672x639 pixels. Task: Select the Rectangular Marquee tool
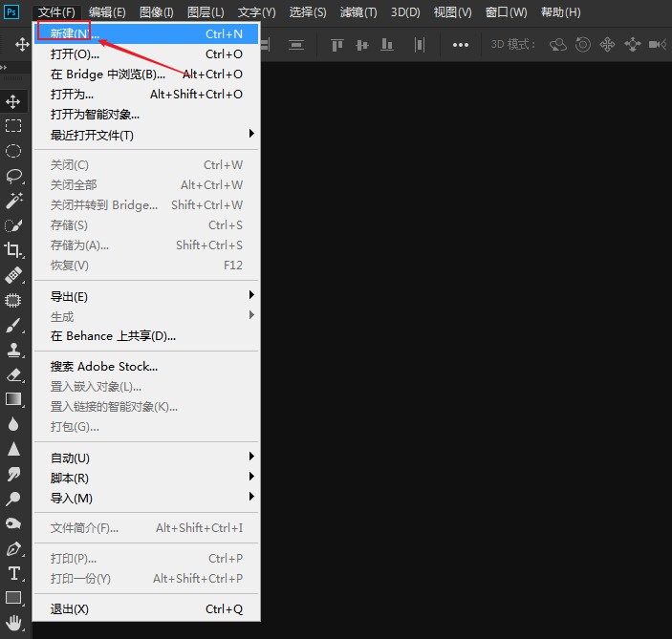point(14,126)
